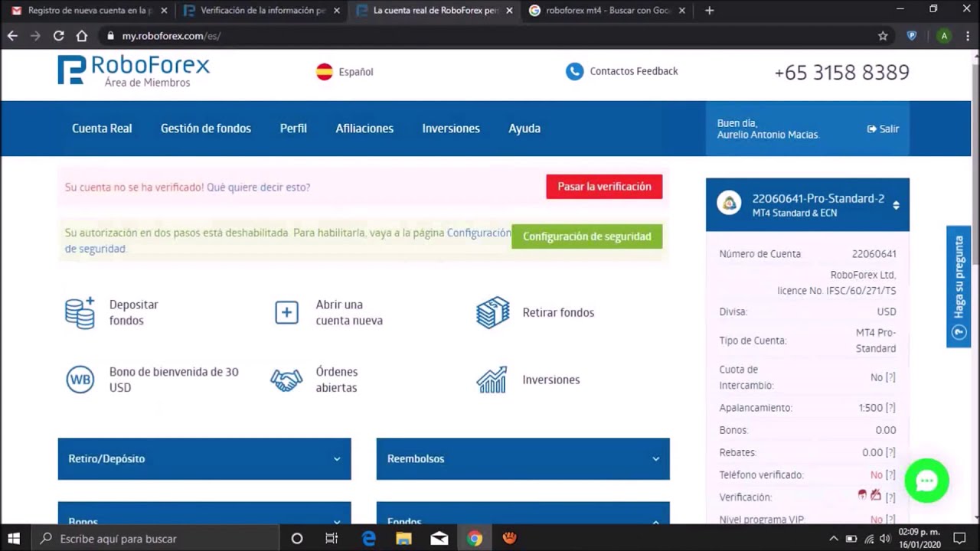Open the Chrome profile avatar
The image size is (980, 551).
[944, 36]
